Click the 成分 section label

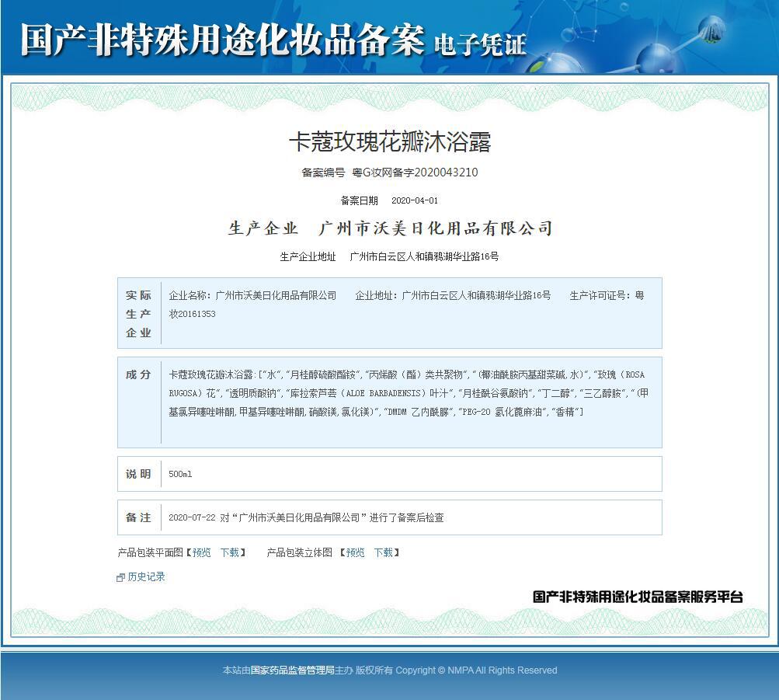(138, 374)
